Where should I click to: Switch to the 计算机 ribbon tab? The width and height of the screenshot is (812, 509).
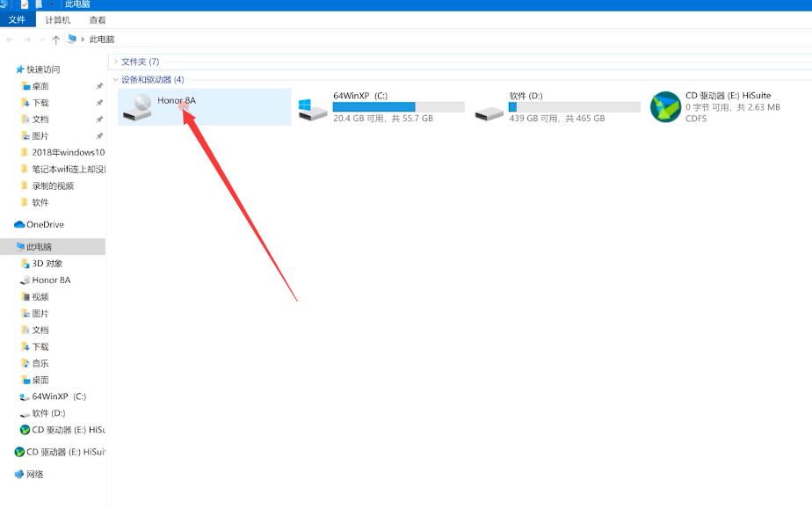pos(57,20)
